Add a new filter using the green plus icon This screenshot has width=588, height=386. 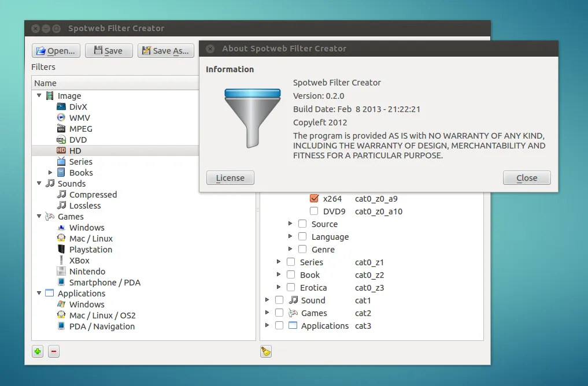click(x=37, y=351)
